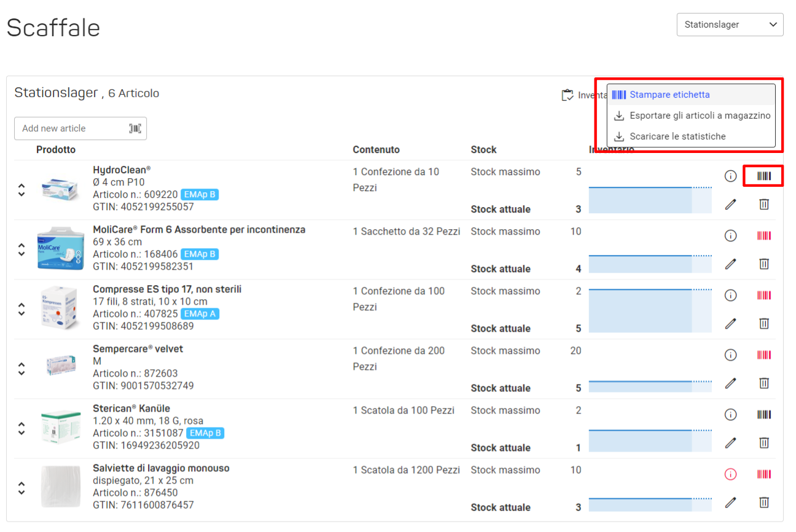Click the barcode icon for Sterican Kanüle
Screen dimensions: 796x532
764,415
